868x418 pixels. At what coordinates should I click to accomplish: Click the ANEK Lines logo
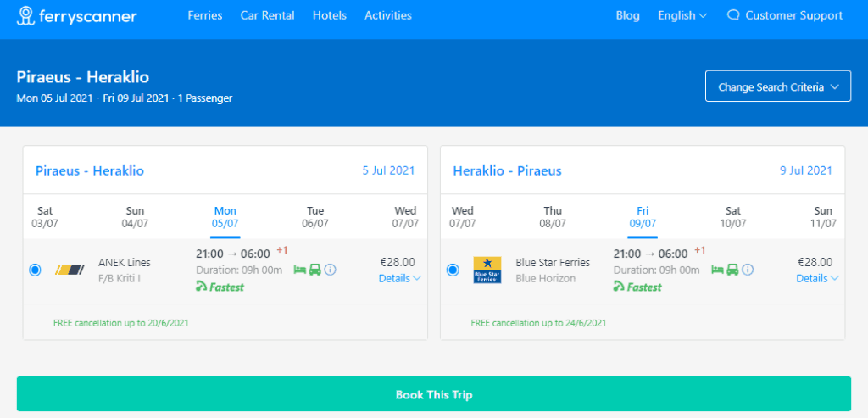(x=70, y=270)
